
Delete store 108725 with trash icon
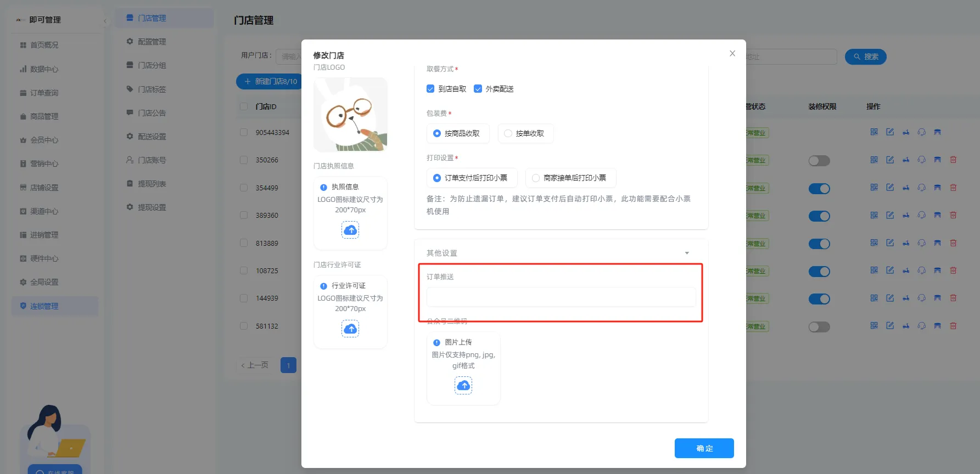954,270
